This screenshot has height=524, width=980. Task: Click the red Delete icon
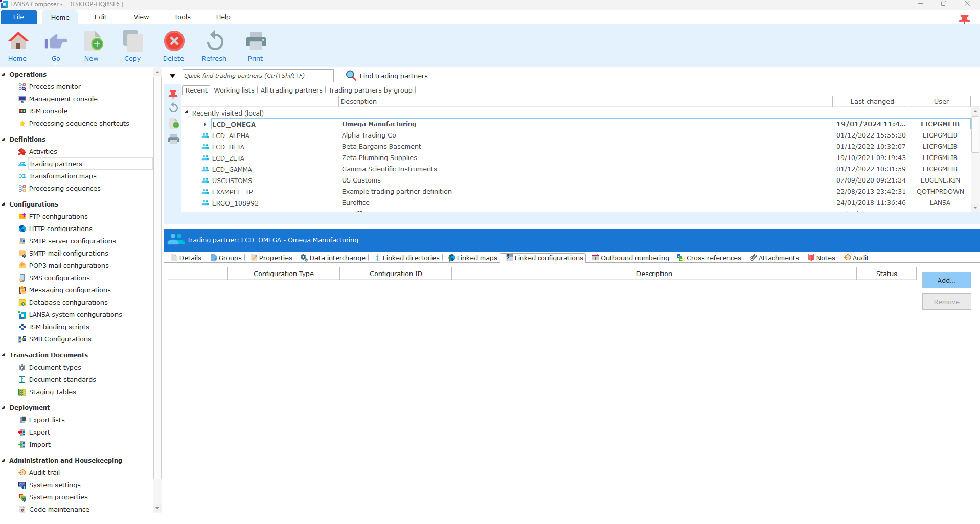click(x=174, y=41)
